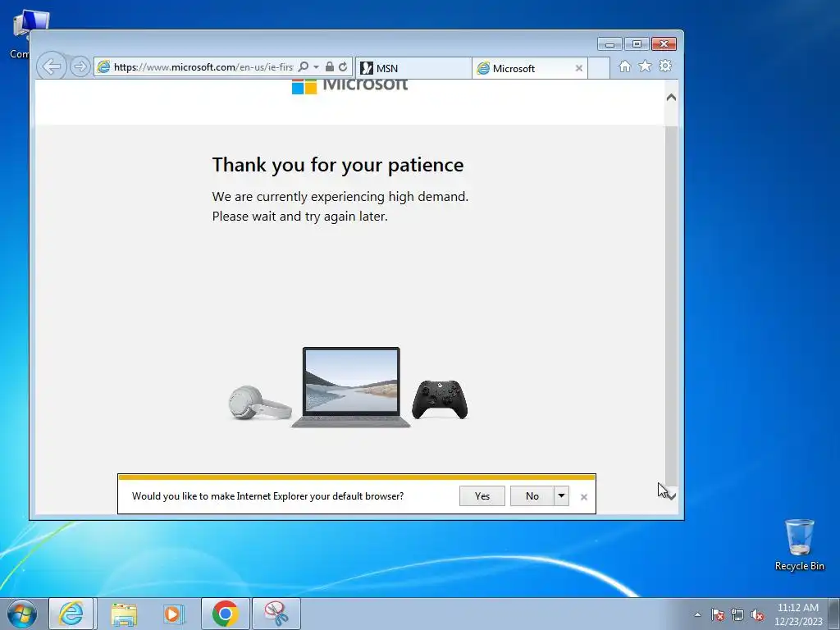Select the Recycle Bin desktop icon
This screenshot has height=630, width=840.
799,546
